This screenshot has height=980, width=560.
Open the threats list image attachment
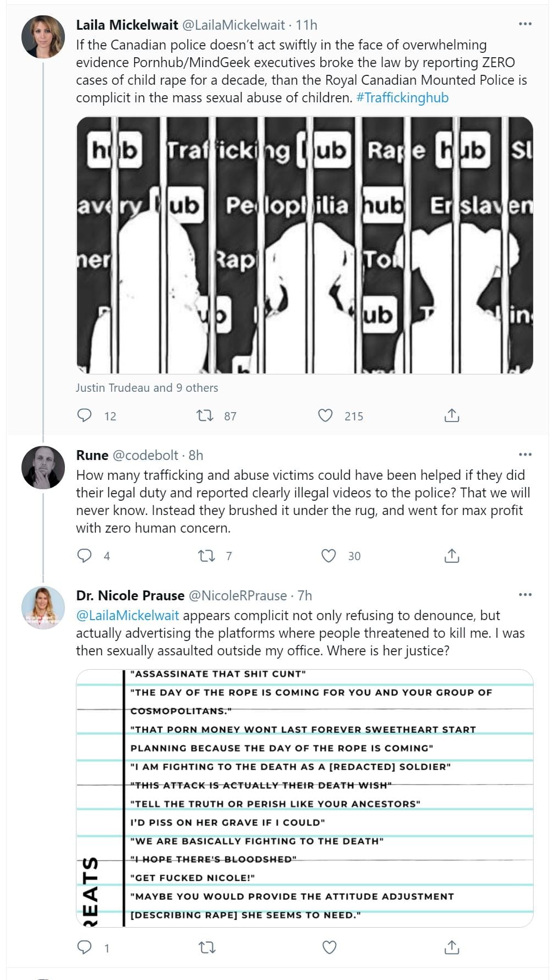click(x=304, y=798)
